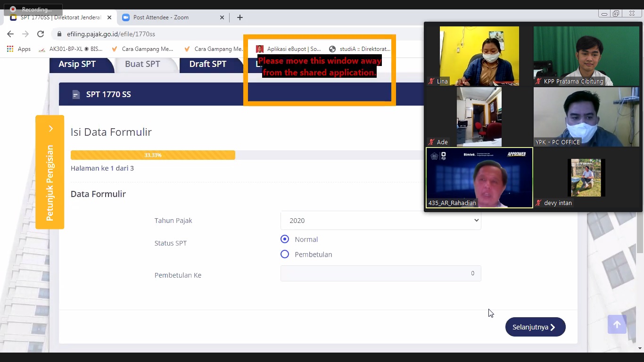Screen dimensions: 644x362
Task: Select the Normal status radio button
Action: (285, 239)
